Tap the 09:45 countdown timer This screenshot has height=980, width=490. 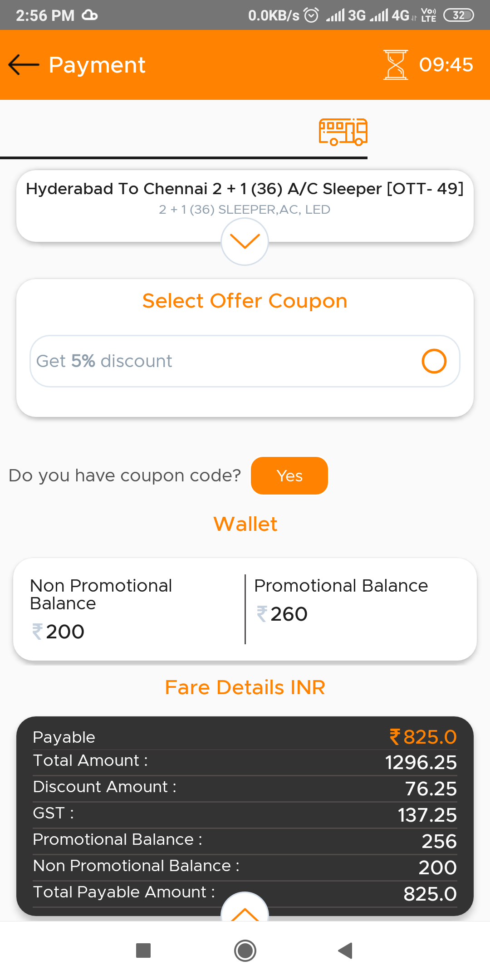[446, 65]
